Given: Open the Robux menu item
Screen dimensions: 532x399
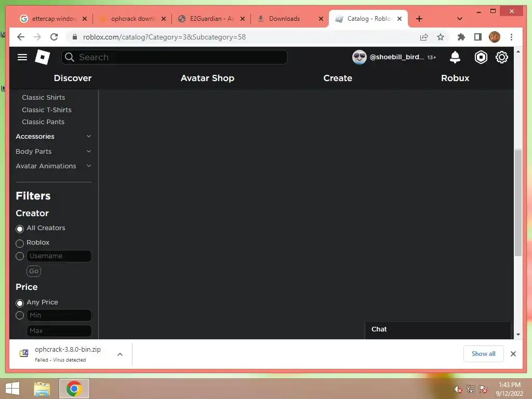Looking at the screenshot, I should [x=455, y=78].
